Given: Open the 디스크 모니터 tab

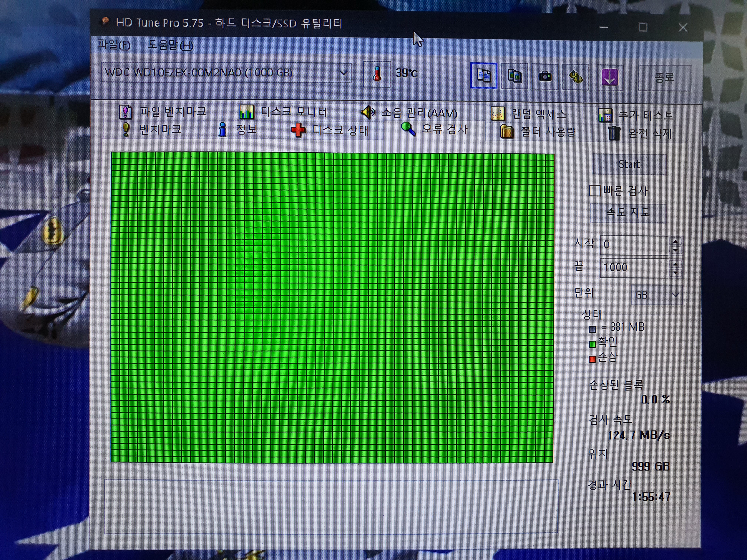Looking at the screenshot, I should [x=283, y=112].
